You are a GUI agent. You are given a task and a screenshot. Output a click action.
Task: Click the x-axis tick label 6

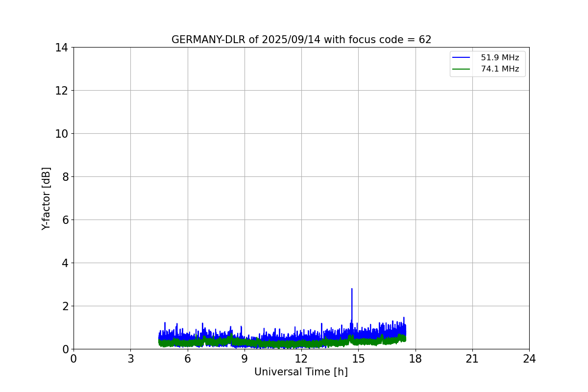[x=188, y=359]
